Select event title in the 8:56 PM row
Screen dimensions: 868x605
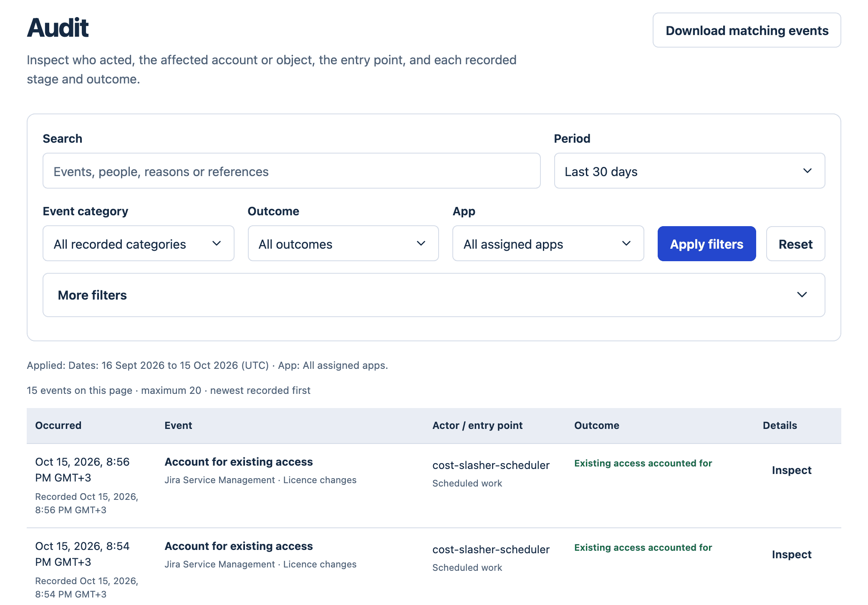pos(239,462)
